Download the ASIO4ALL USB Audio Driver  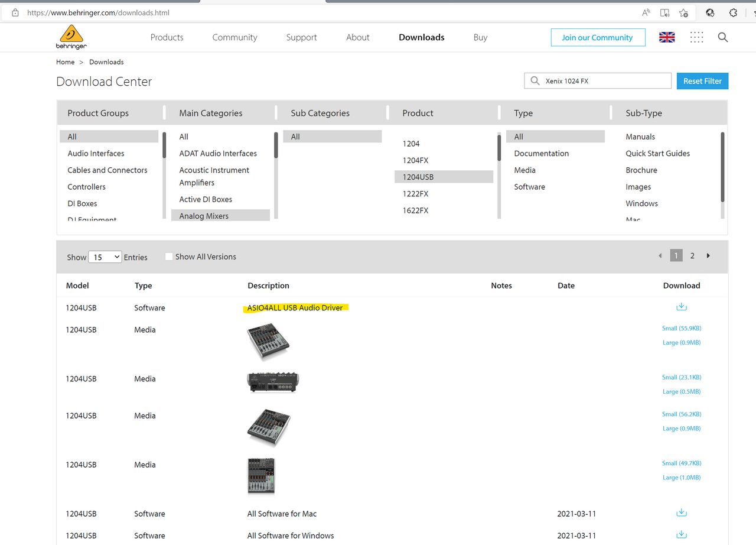(x=682, y=307)
